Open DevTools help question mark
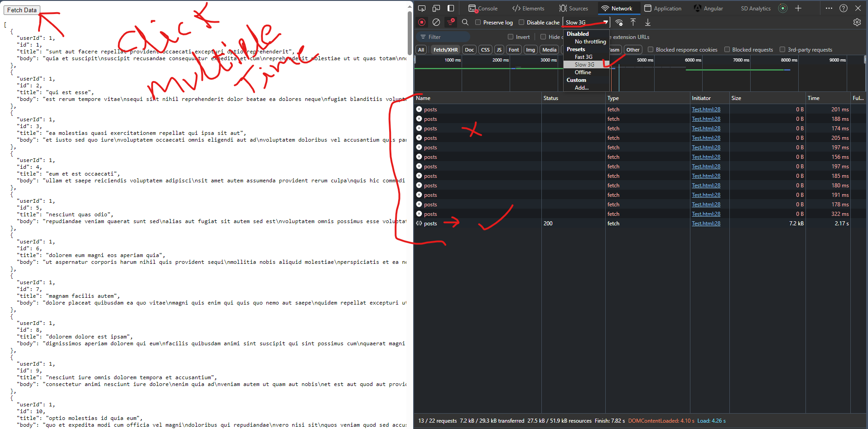The height and width of the screenshot is (429, 868). click(844, 8)
